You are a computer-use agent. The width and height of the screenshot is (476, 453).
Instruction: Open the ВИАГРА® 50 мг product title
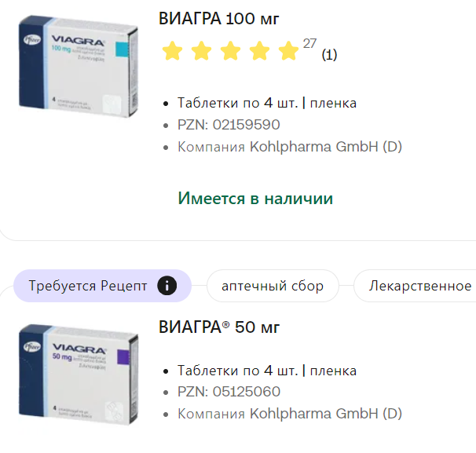click(x=219, y=327)
